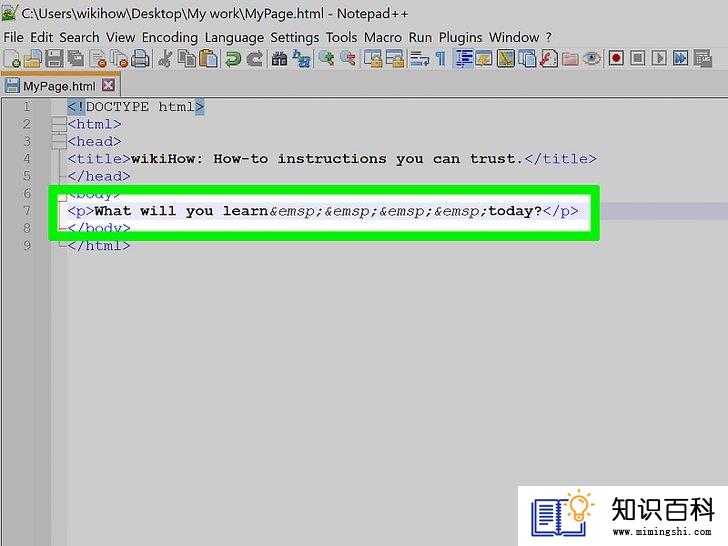Toggle the indent guide icon
728x546 pixels.
coord(463,59)
